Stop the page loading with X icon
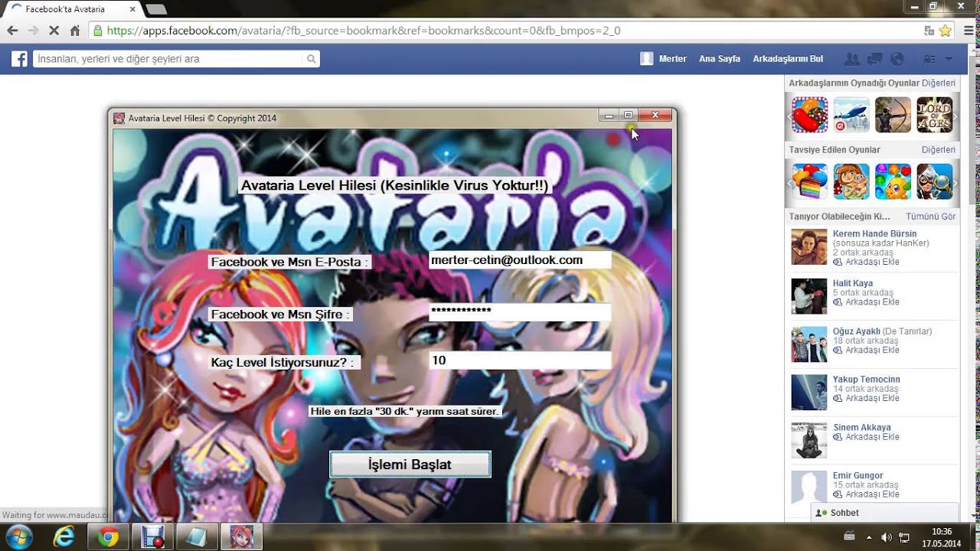The height and width of the screenshot is (551, 980). coord(54,31)
